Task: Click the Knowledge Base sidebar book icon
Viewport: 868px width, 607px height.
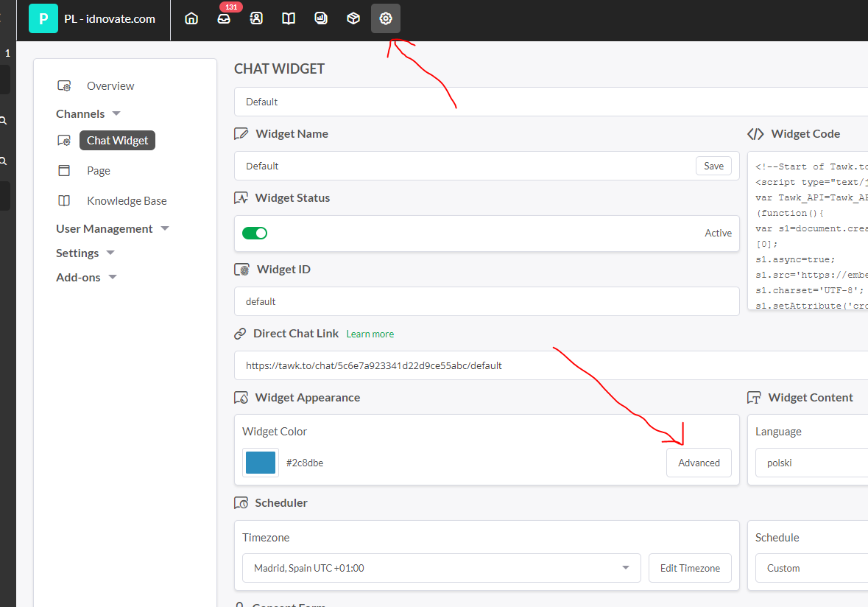Action: coord(64,200)
